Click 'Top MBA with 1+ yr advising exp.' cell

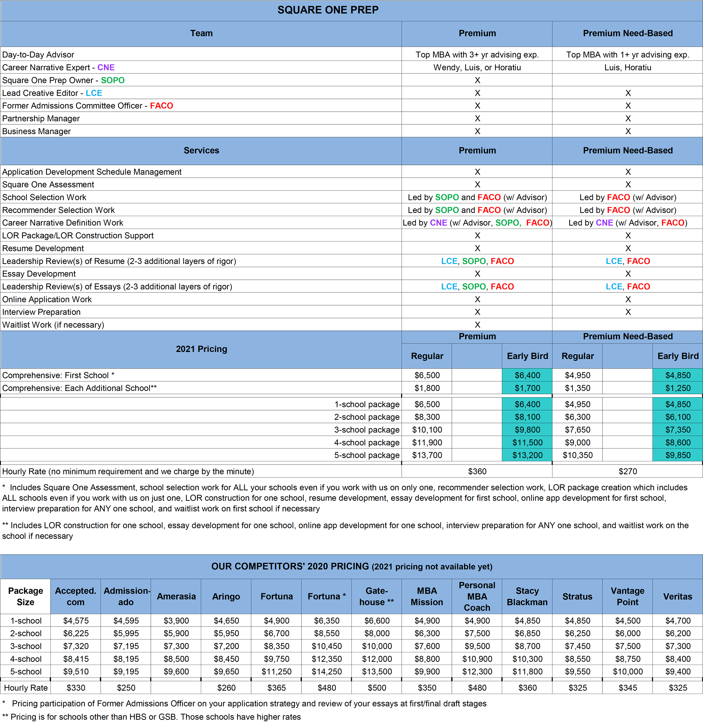628,55
